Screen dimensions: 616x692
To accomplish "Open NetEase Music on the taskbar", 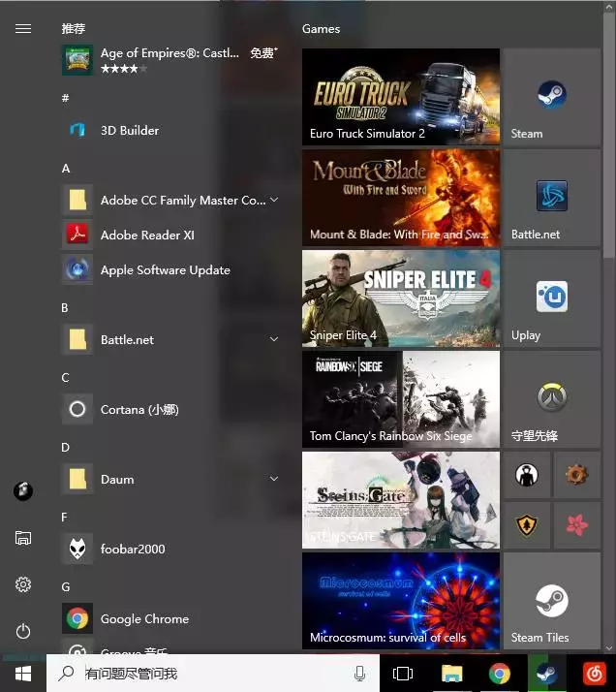I will tap(595, 674).
